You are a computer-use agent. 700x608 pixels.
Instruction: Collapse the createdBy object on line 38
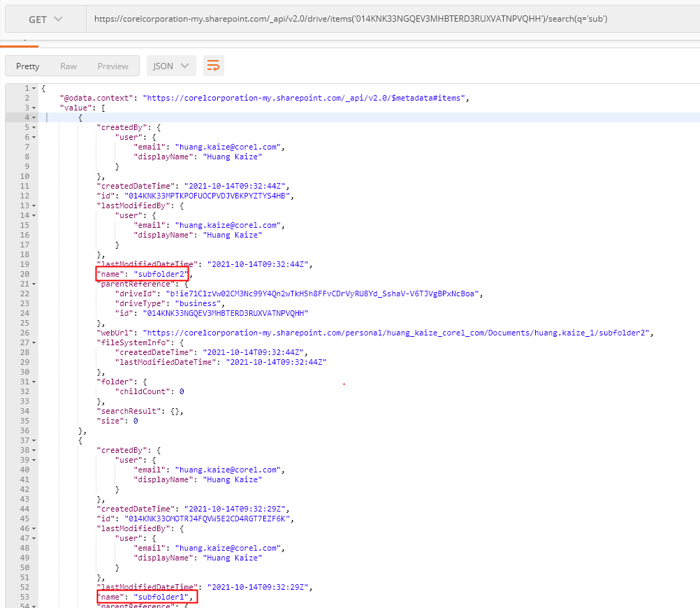(33, 450)
